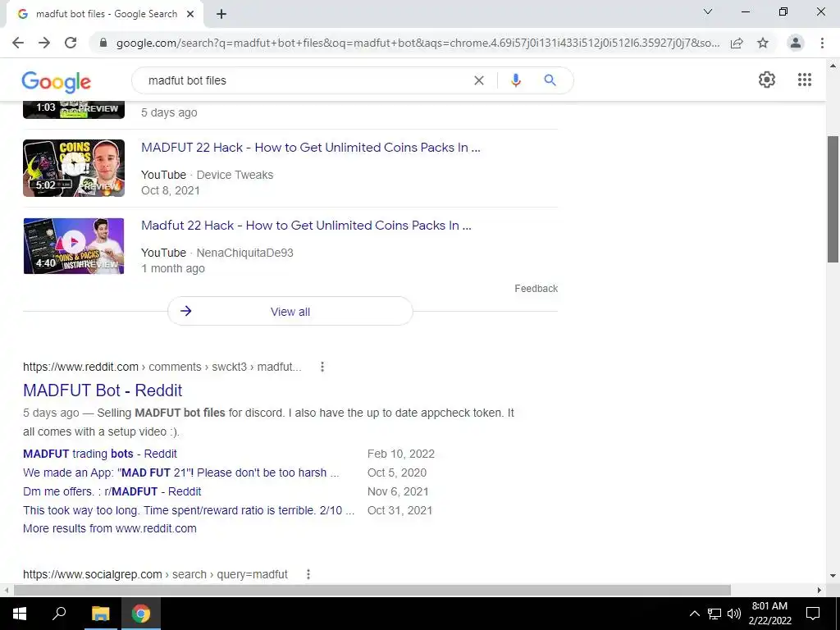Open This took way too long link
This screenshot has height=630, width=840.
coord(189,510)
